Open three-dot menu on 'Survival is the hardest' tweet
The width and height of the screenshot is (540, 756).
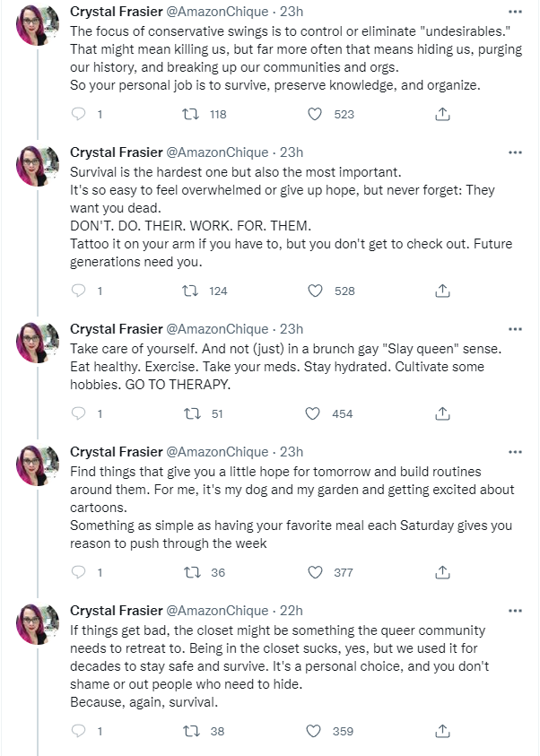(515, 152)
